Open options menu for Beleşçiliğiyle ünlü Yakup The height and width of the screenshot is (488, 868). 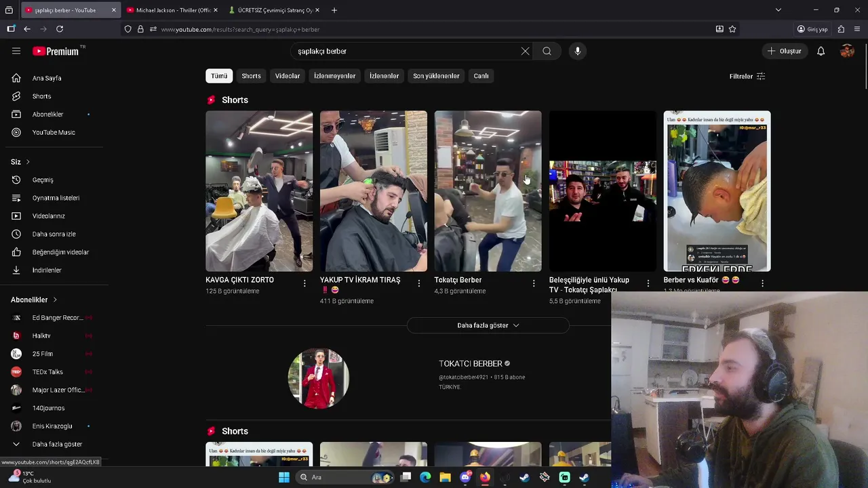point(648,283)
